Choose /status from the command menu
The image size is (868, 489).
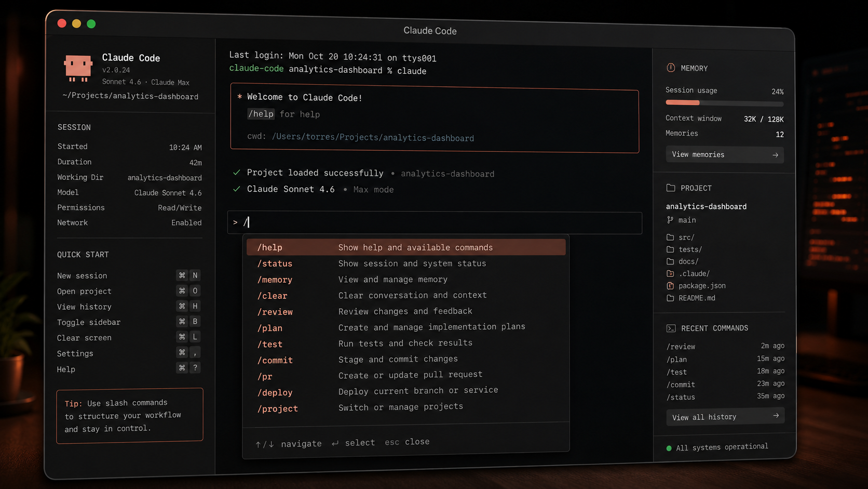[x=406, y=263]
